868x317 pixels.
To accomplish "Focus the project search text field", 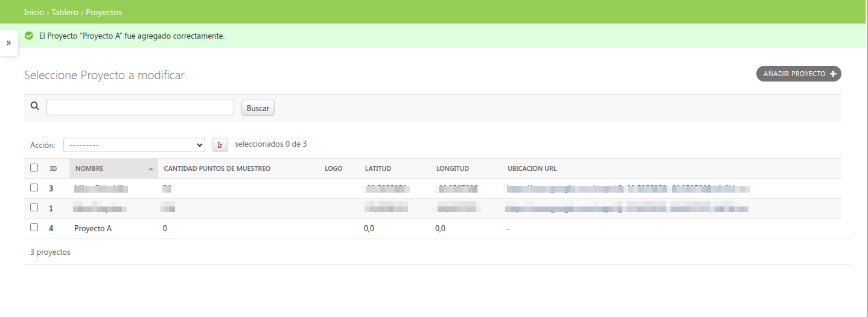I will tap(140, 107).
